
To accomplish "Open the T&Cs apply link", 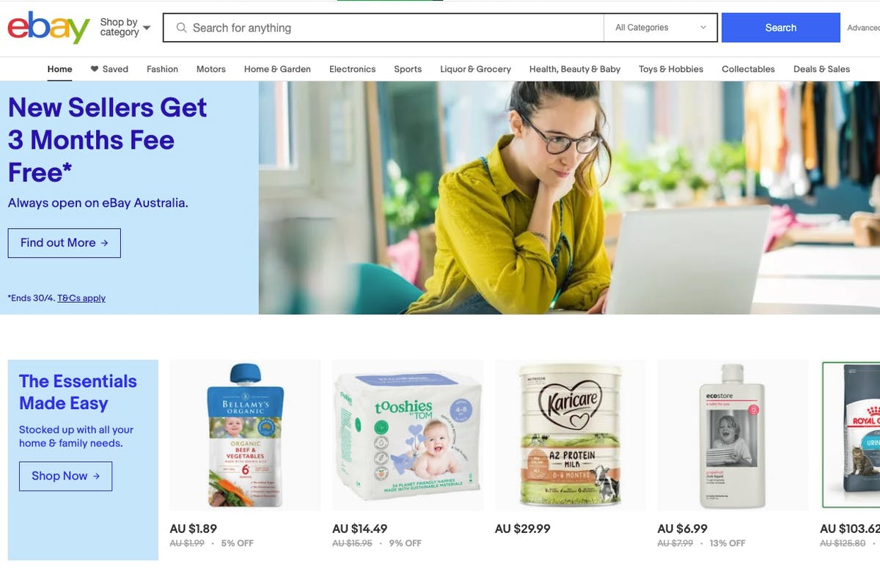I will pyautogui.click(x=81, y=298).
